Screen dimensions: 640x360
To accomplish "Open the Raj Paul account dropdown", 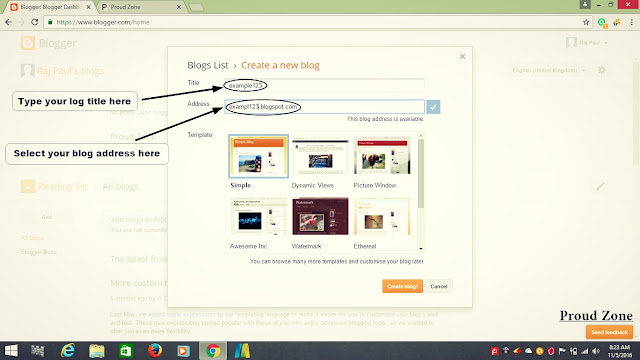I will 587,42.
